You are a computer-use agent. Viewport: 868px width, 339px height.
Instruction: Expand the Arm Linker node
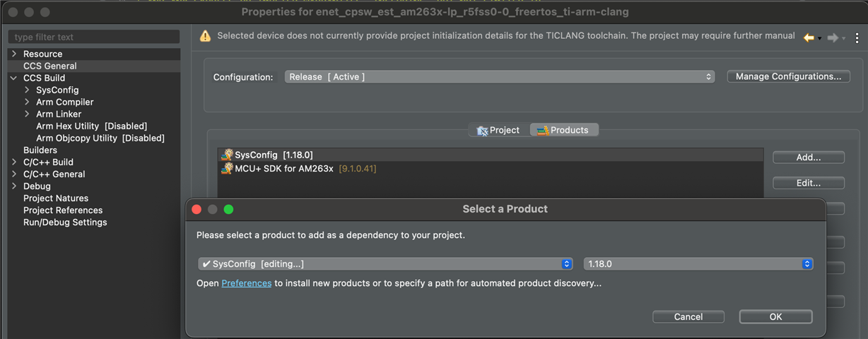pyautogui.click(x=28, y=114)
